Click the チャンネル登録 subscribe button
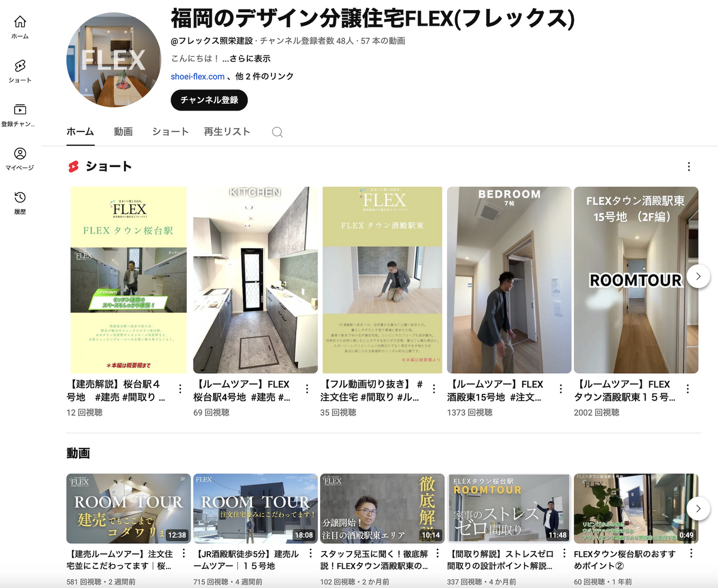718x588 pixels. point(209,100)
